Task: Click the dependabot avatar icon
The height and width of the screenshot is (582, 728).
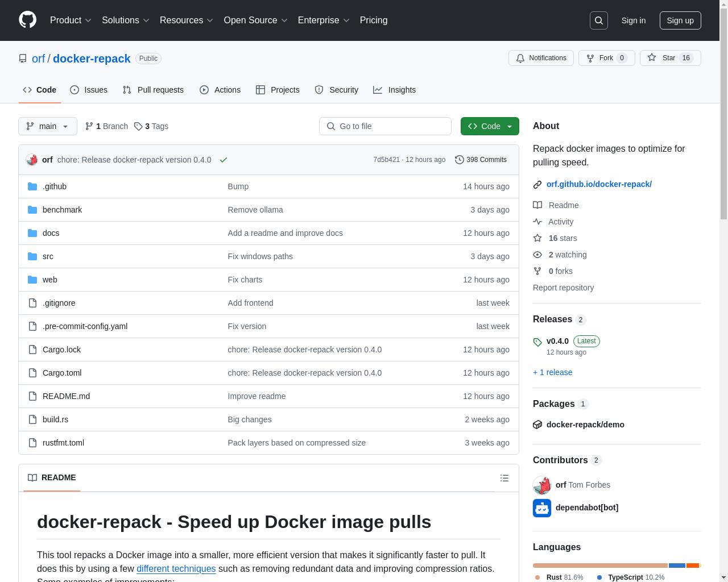Action: [x=542, y=508]
